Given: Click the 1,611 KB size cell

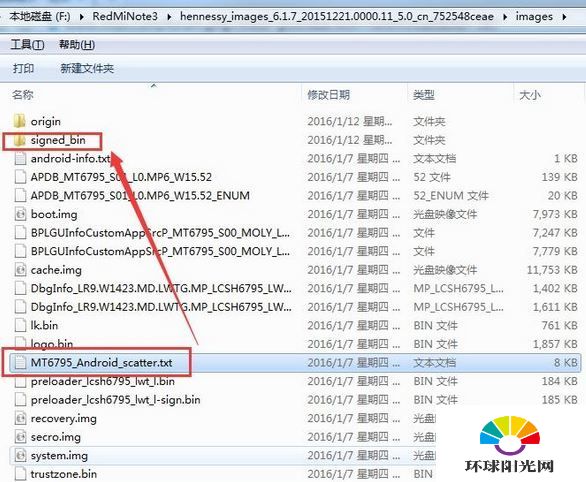Looking at the screenshot, I should click(555, 307).
